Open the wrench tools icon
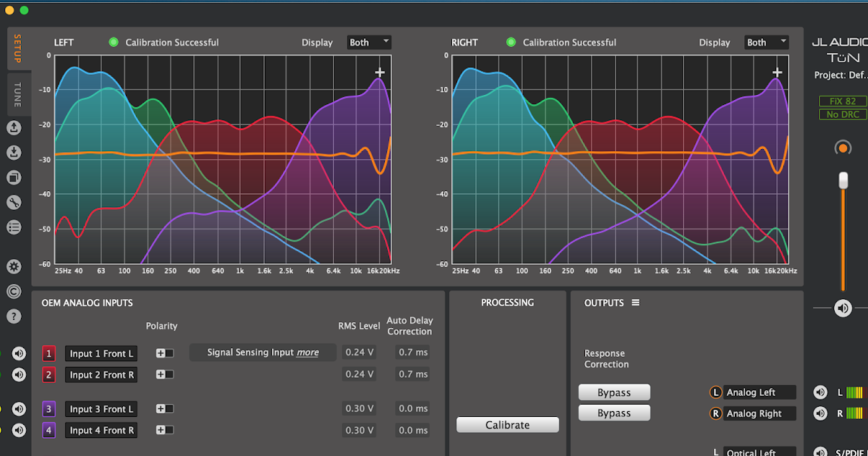The image size is (868, 456). (14, 202)
